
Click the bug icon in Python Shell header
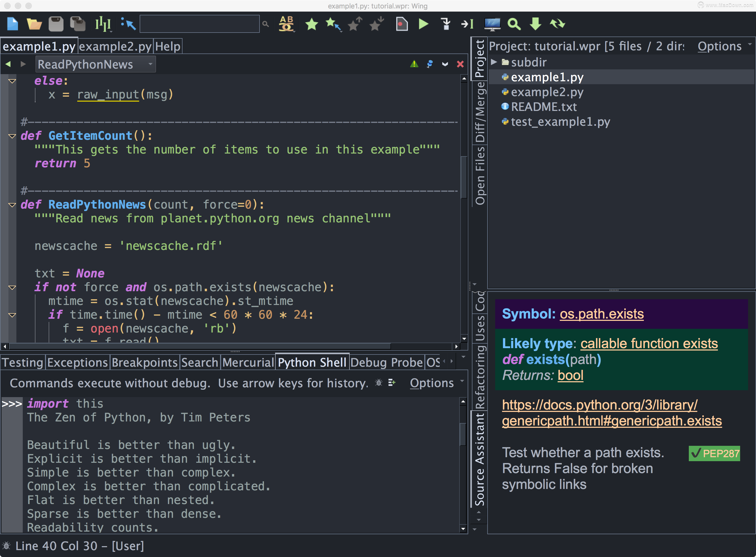379,383
